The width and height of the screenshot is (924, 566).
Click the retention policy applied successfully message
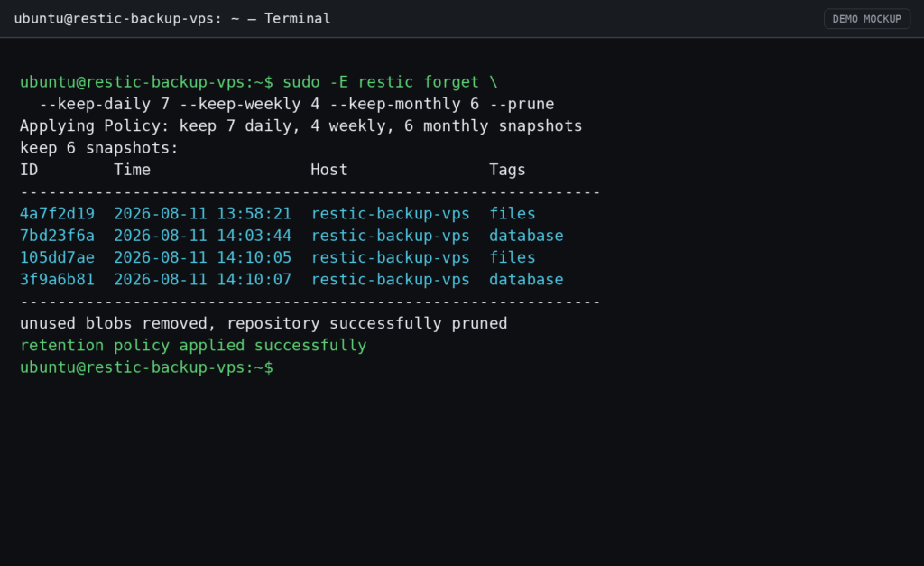click(x=193, y=346)
